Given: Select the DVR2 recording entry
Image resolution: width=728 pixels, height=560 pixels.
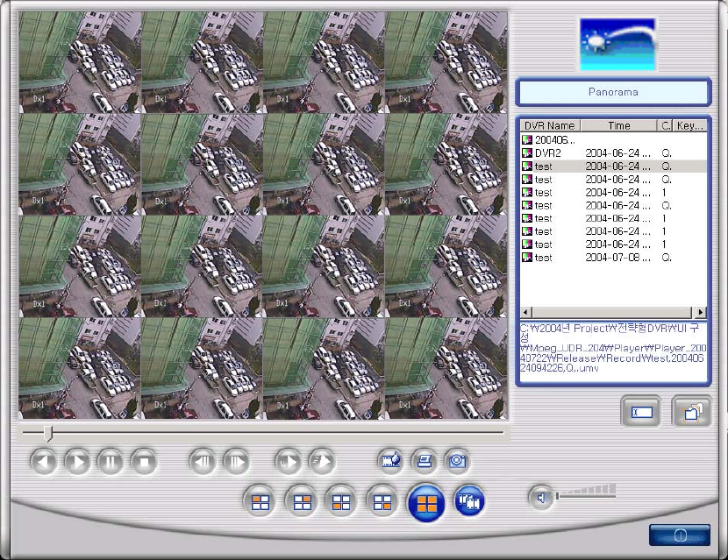Looking at the screenshot, I should [x=613, y=153].
